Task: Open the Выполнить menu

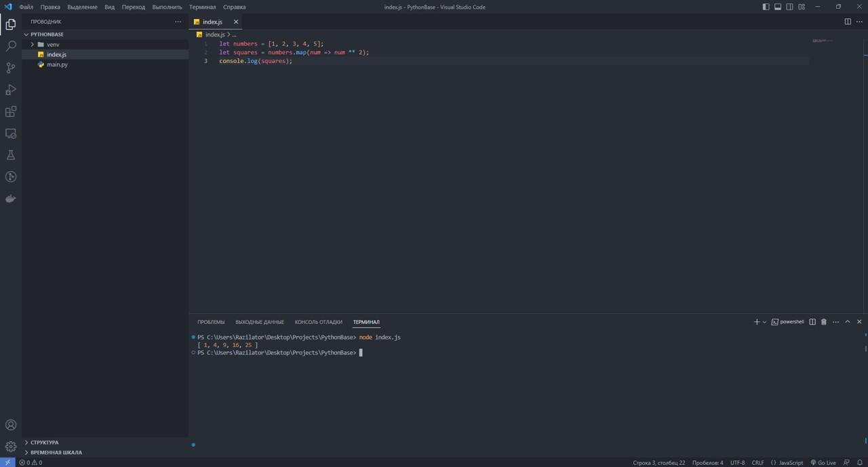Action: click(x=167, y=7)
